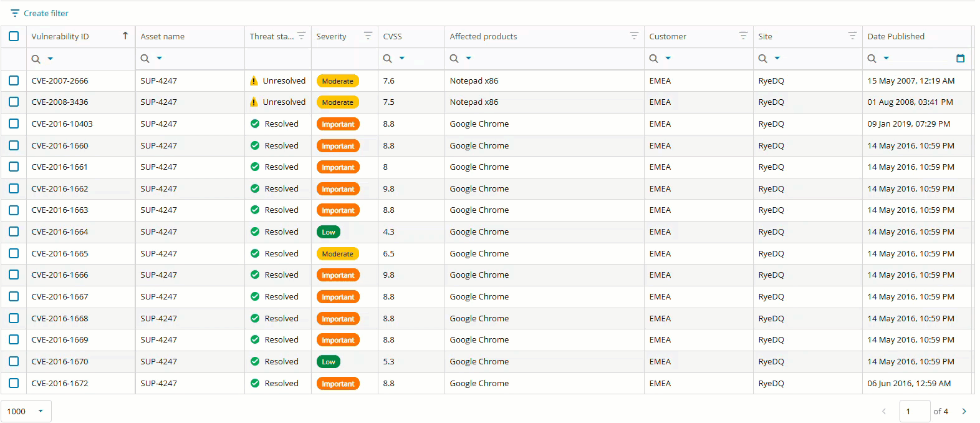Select the checkbox for CVE-2016-1662
This screenshot has height=423, width=980.
(x=14, y=188)
